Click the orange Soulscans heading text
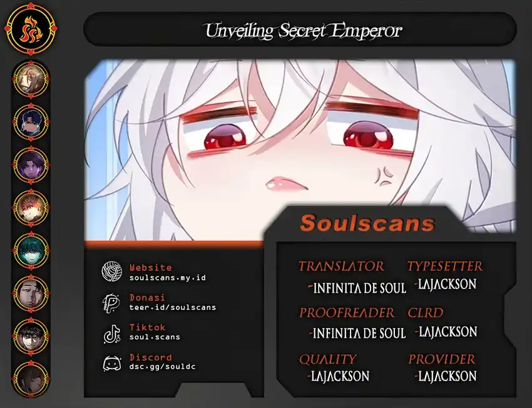The width and height of the screenshot is (532, 408). [367, 223]
